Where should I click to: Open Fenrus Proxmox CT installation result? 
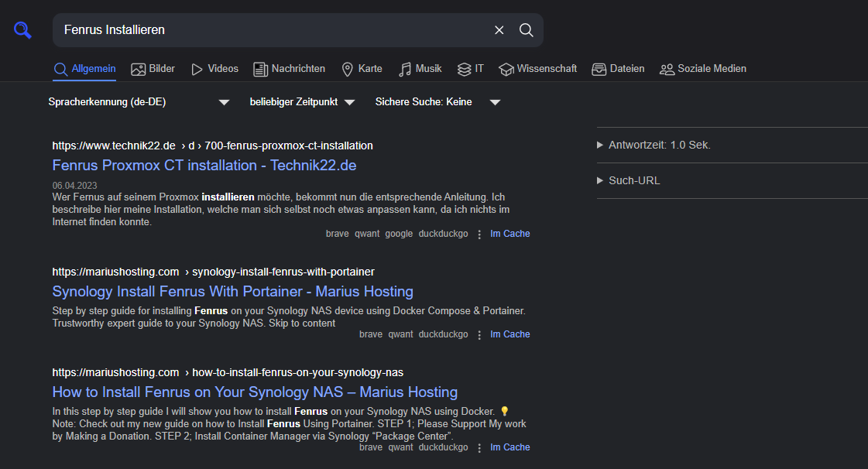click(204, 166)
